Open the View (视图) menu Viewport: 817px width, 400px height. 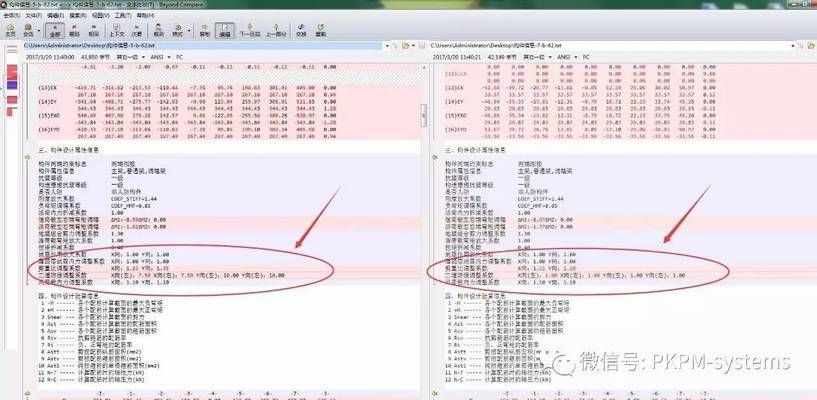click(x=101, y=16)
